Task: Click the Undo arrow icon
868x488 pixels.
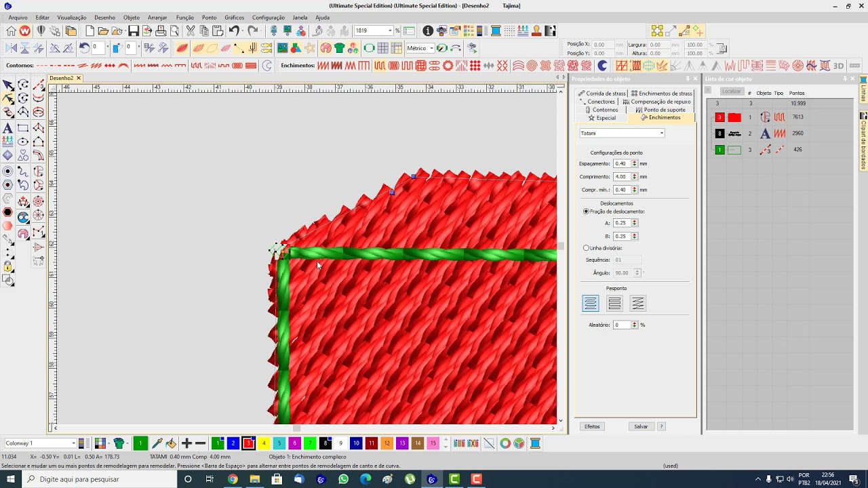Action: [235, 30]
